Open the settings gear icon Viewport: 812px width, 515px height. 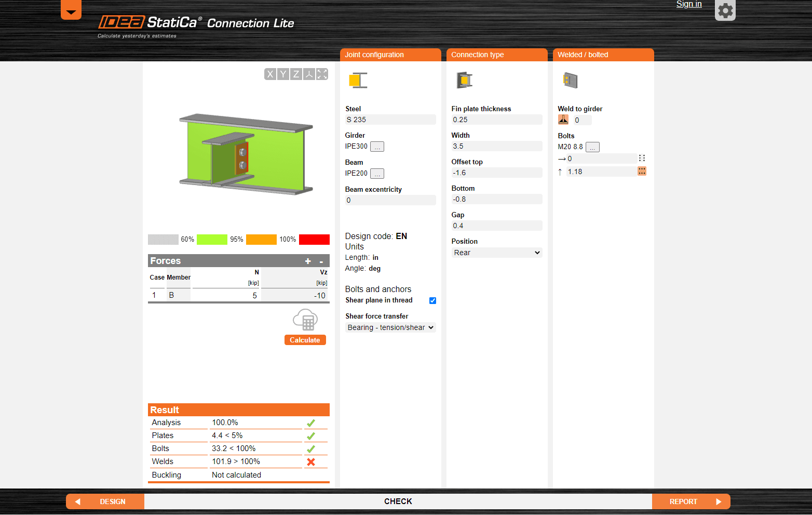pos(725,10)
